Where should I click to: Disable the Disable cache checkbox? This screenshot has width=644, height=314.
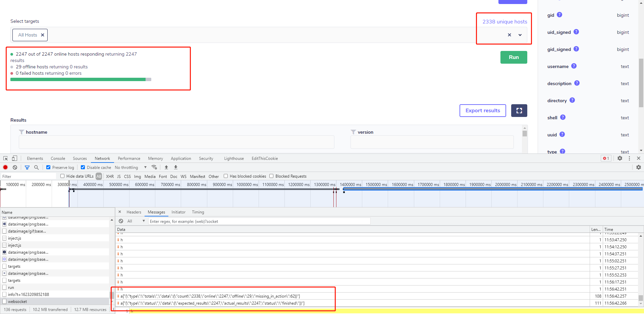pos(83,167)
